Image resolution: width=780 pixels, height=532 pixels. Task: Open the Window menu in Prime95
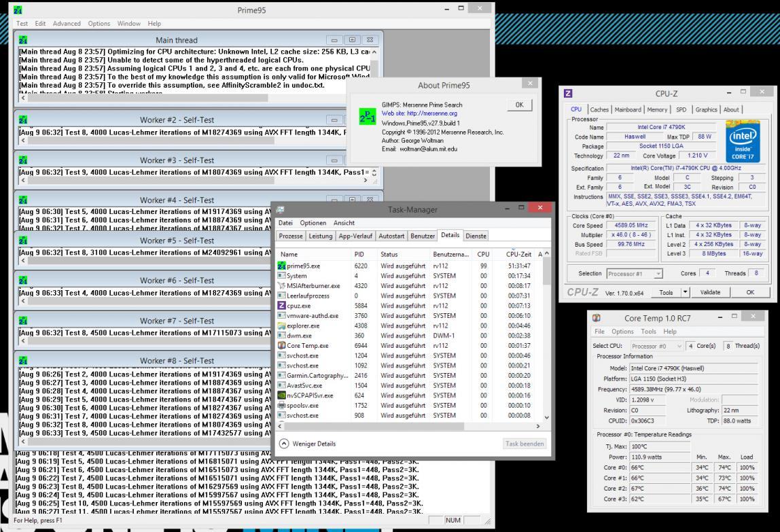129,23
